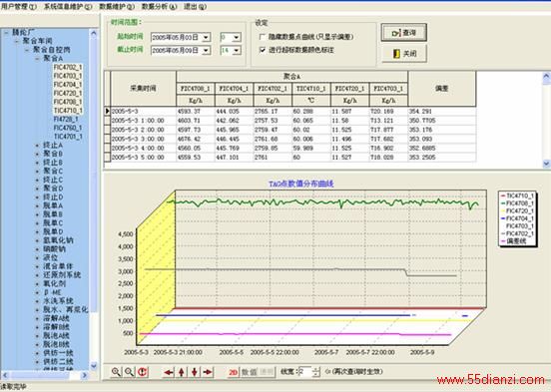551x392 pixels.
Task: Uncheck the over-limit data color marking checkbox
Action: click(x=263, y=50)
